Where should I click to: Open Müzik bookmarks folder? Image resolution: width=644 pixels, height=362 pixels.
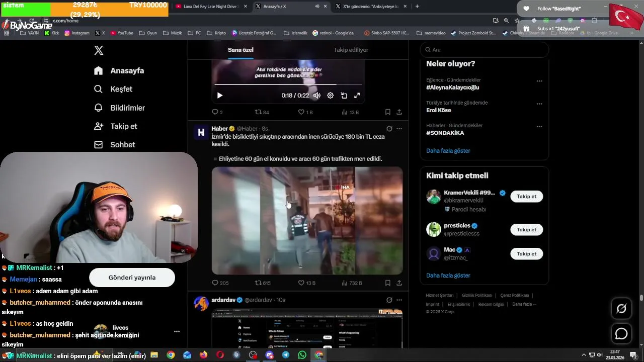[x=172, y=33]
